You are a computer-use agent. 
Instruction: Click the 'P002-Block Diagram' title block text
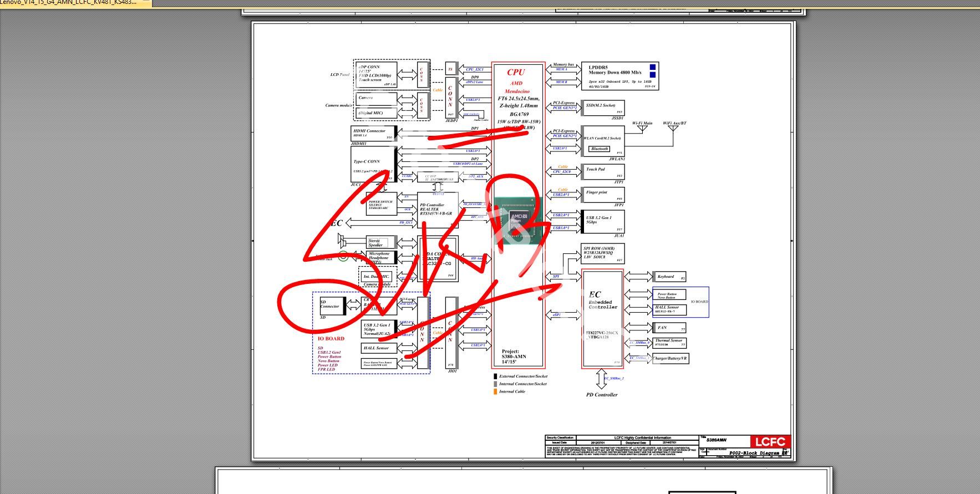point(754,453)
